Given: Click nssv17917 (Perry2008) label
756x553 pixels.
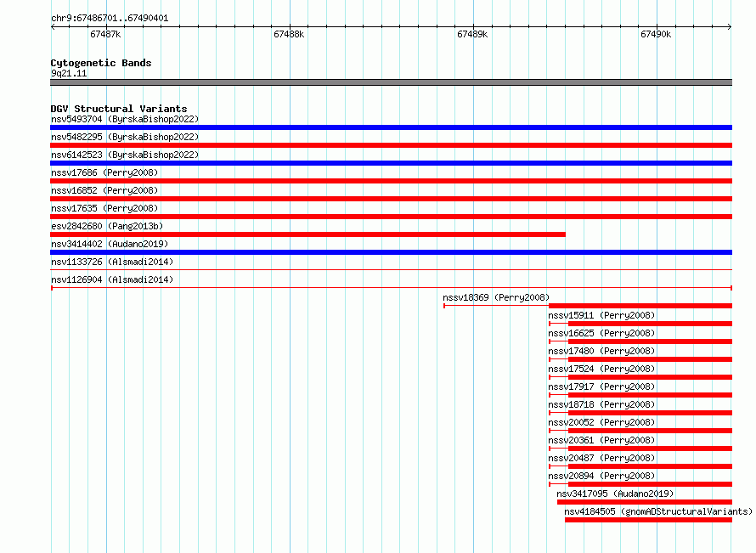Looking at the screenshot, I should point(601,387).
